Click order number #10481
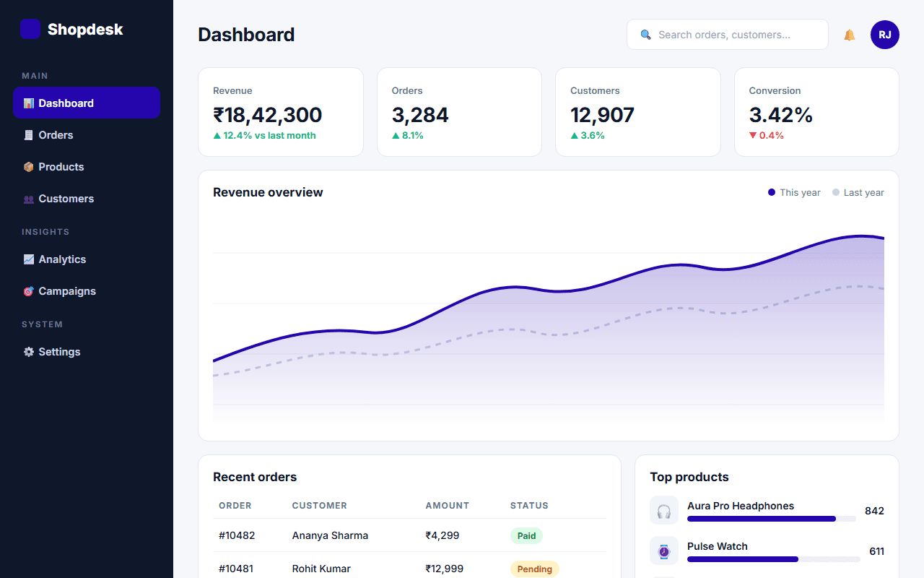The height and width of the screenshot is (578, 924). (236, 569)
